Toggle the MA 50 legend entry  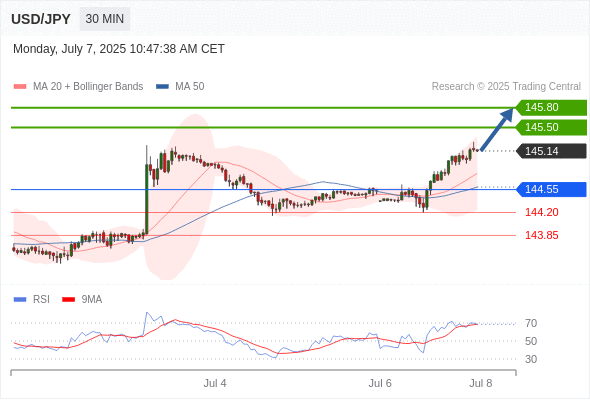click(180, 87)
